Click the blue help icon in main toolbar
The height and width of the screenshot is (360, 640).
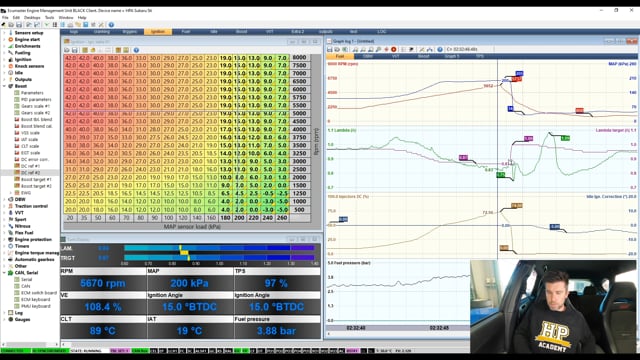click(111, 25)
